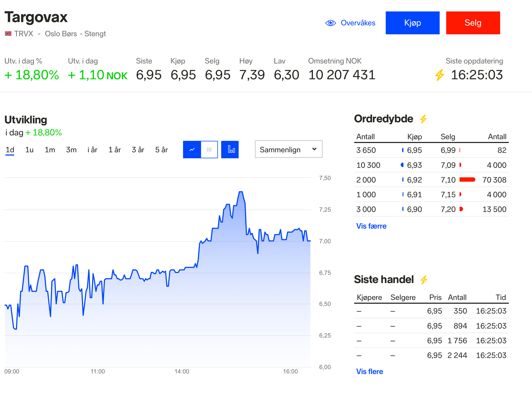Switch chart to candlestick view icon
The width and height of the screenshot is (532, 395).
pos(209,150)
